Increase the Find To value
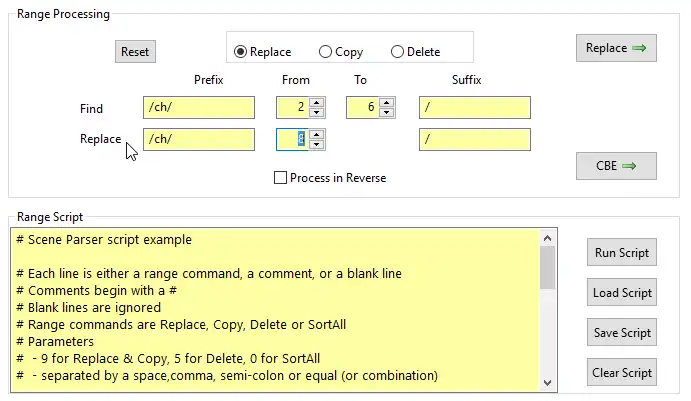The height and width of the screenshot is (401, 691). pos(387,103)
